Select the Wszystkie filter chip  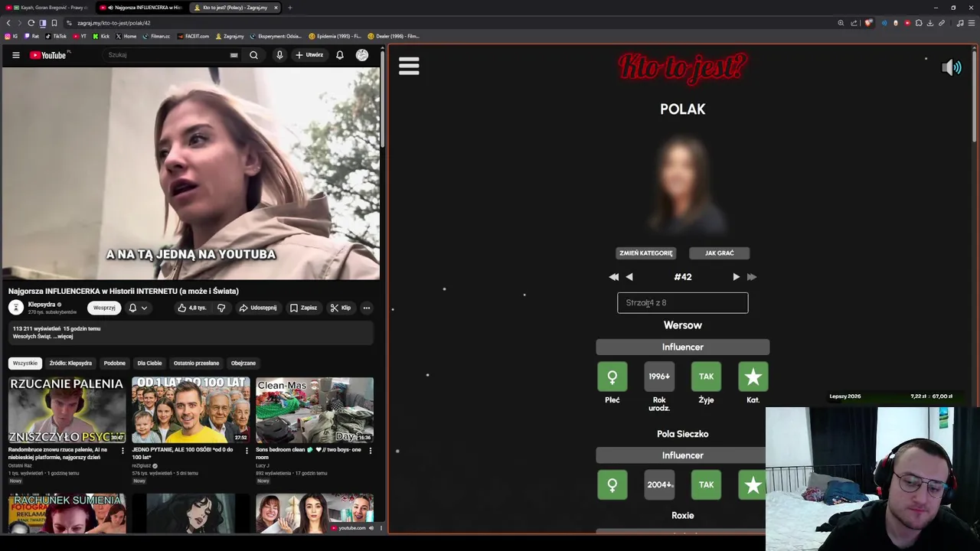(24, 363)
